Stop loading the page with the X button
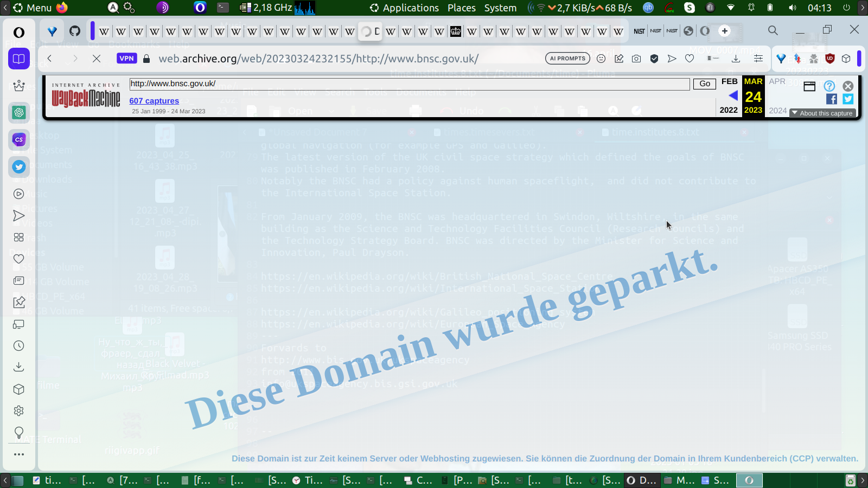Viewport: 868px width, 488px height. click(x=97, y=59)
